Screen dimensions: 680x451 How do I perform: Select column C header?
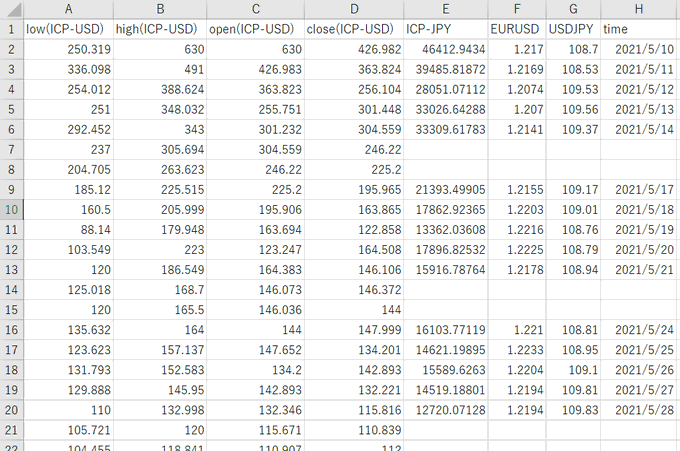coord(255,9)
